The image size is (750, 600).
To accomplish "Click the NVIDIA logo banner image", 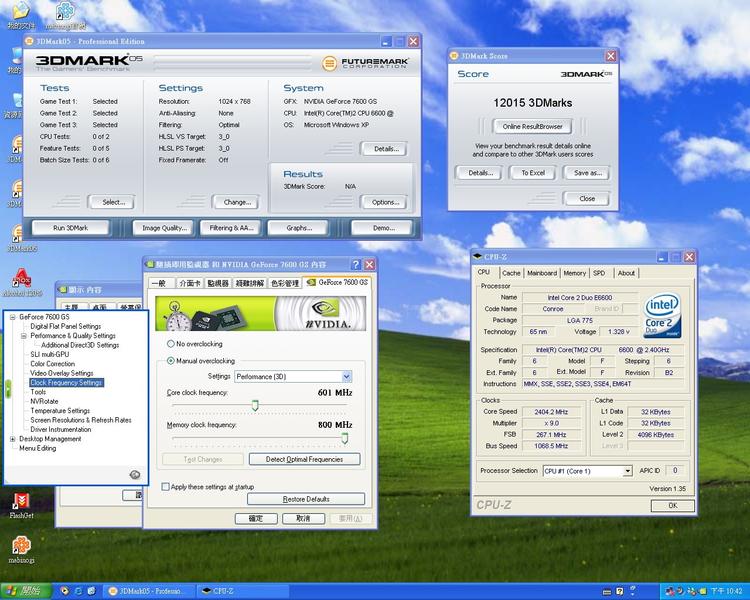I will (x=261, y=313).
